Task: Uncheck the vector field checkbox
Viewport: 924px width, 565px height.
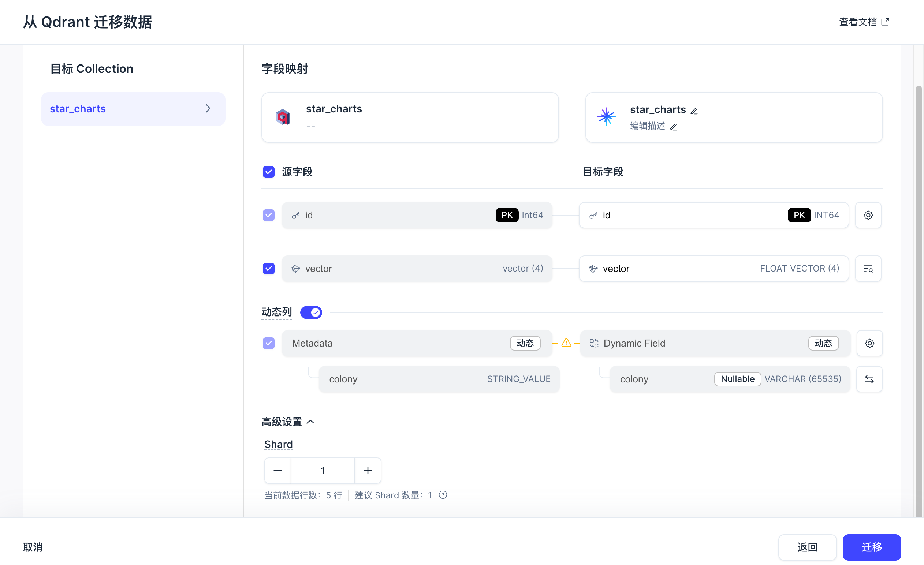Action: click(x=268, y=269)
